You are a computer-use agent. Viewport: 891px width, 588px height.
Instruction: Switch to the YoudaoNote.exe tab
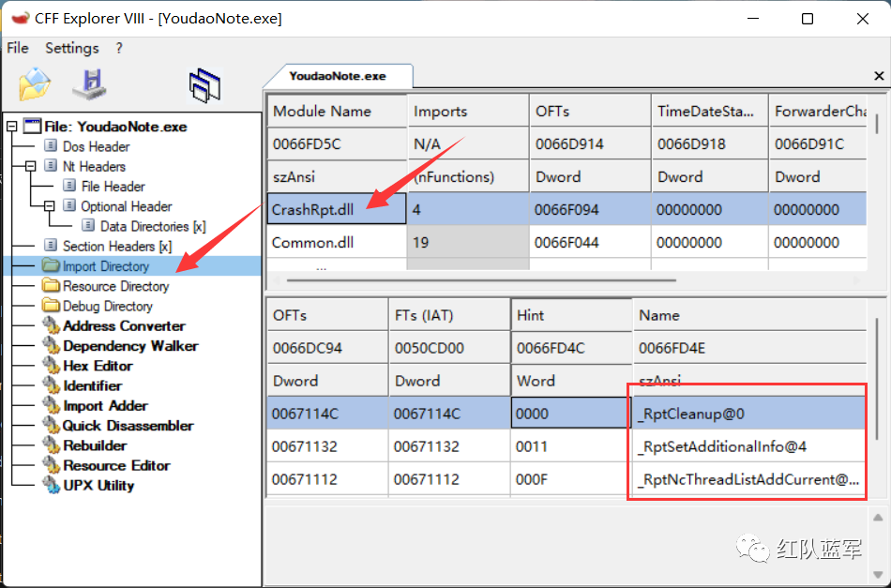338,76
